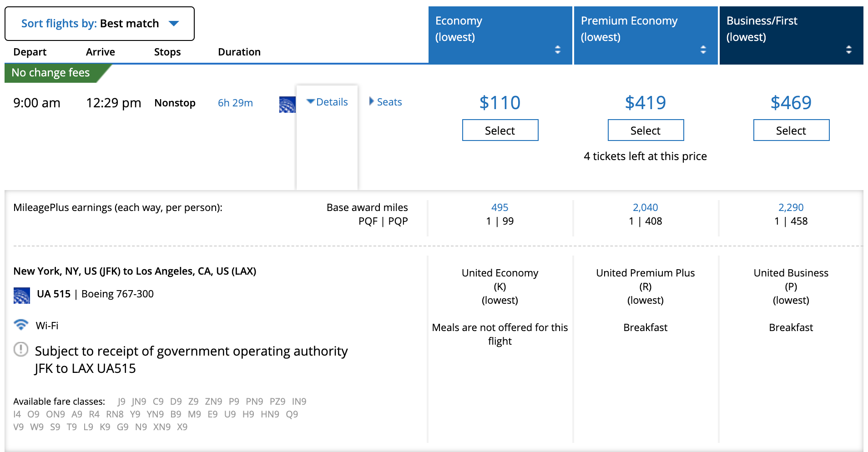Select the $469 Business/First fare
The image size is (868, 452).
tap(792, 131)
